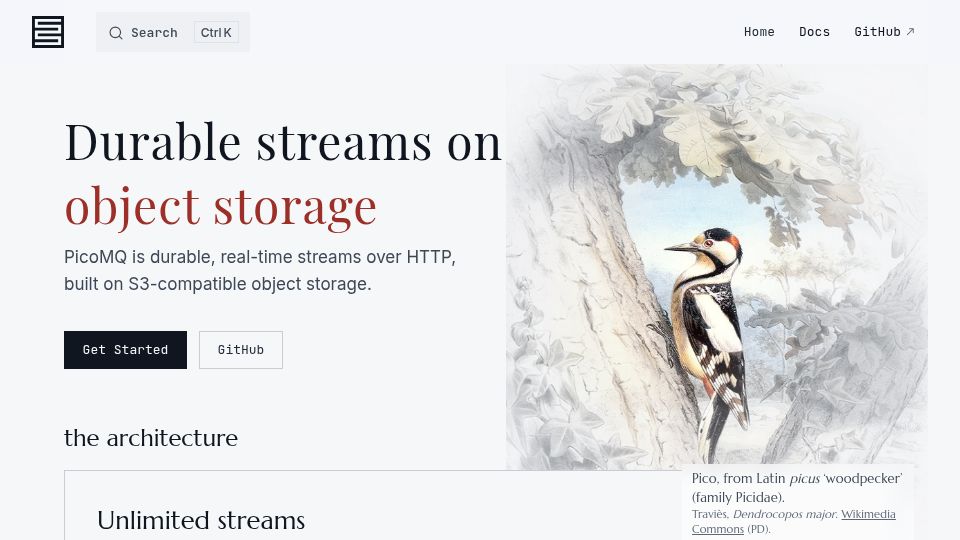This screenshot has width=960, height=540.
Task: Open Docs from the top navigation
Action: [x=814, y=32]
